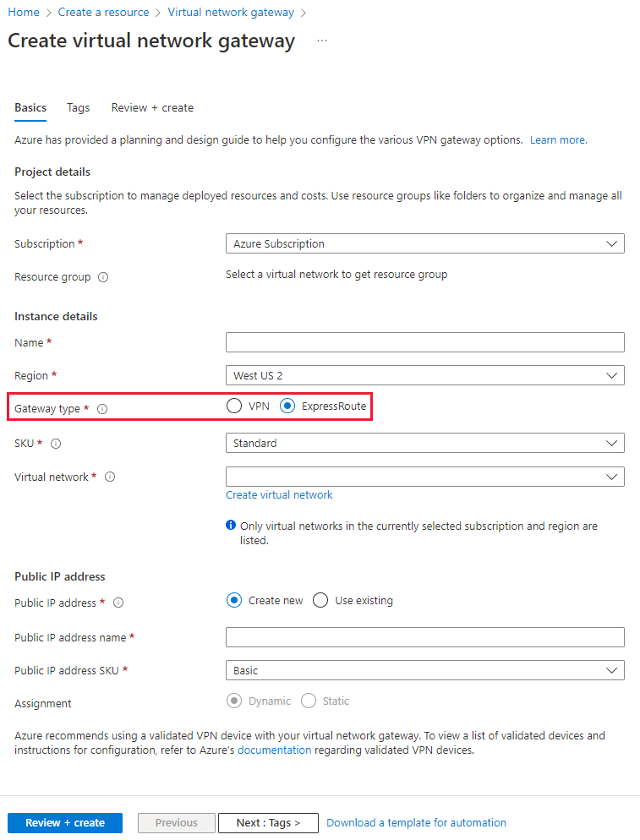Click the Public IP address info icon
This screenshot has height=840, width=640.
tap(118, 603)
